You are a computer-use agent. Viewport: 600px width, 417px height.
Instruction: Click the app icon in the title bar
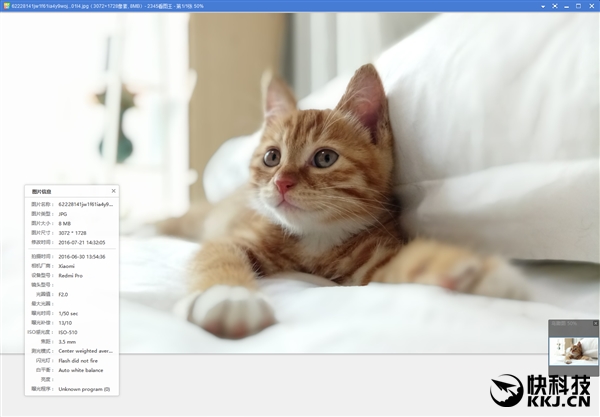click(x=5, y=5)
